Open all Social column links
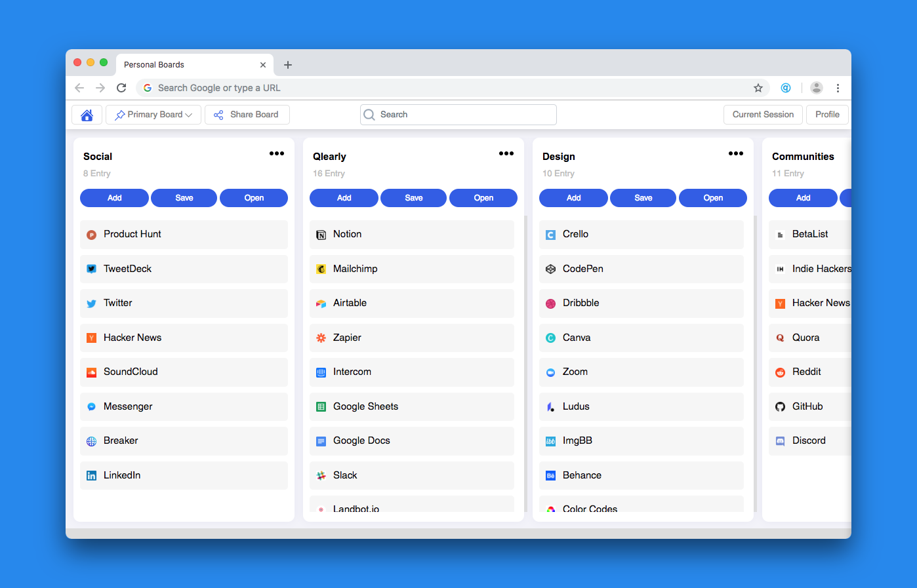The image size is (917, 588). 254,198
